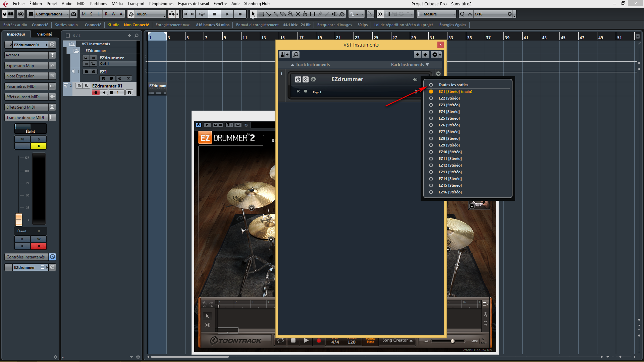Image resolution: width=644 pixels, height=362 pixels.
Task: Open the Song Creator menu
Action: (x=397, y=340)
